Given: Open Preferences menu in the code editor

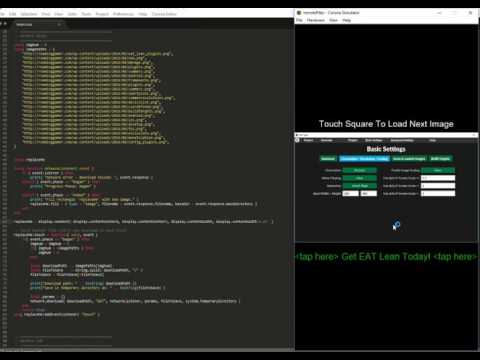Looking at the screenshot, I should [x=123, y=14].
